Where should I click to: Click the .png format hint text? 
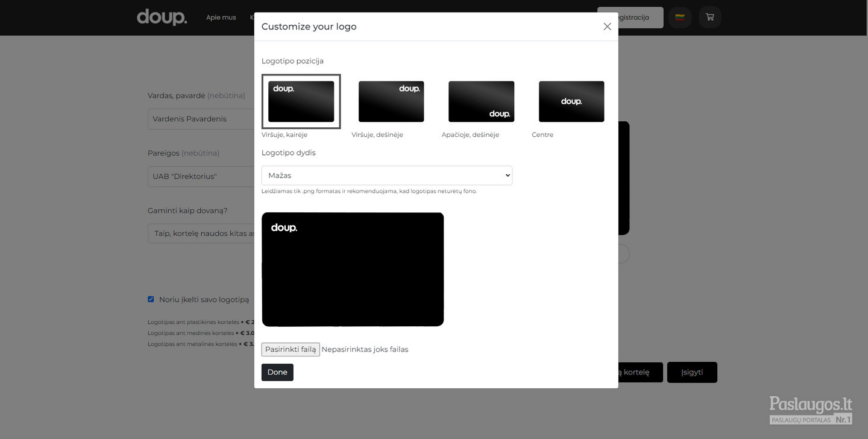tap(369, 191)
